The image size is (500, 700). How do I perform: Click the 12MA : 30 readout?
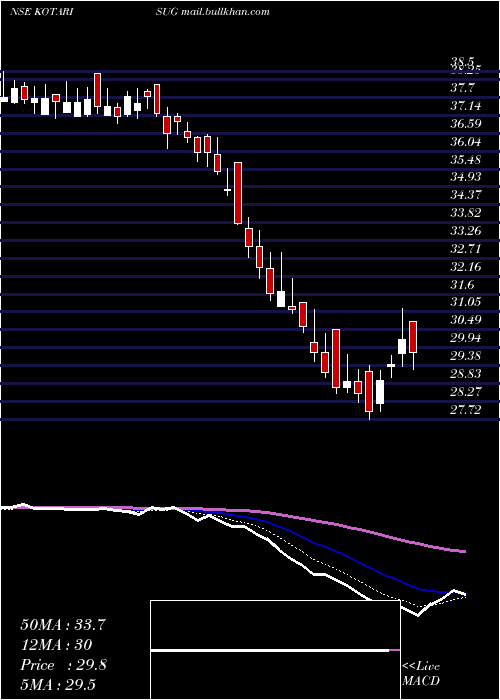pyautogui.click(x=56, y=645)
